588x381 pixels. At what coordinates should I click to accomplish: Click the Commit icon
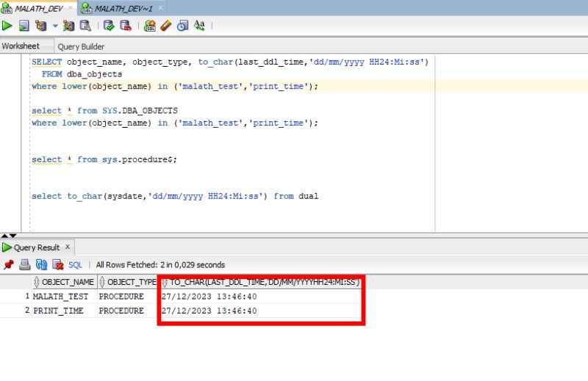point(109,26)
